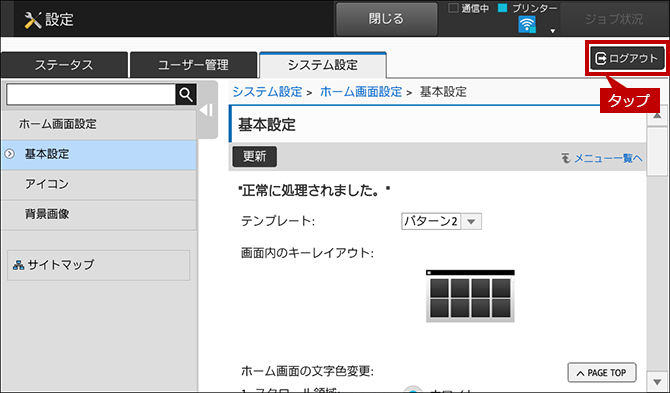Click the 更新 button

[x=255, y=157]
